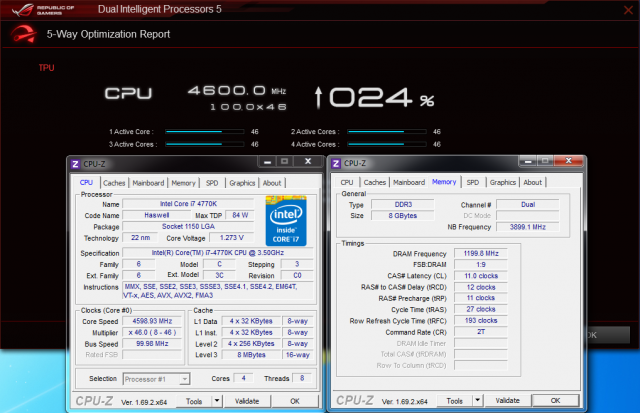Image resolution: width=640 pixels, height=413 pixels.
Task: Click the Row Refresh Cycle value 193 clocks
Action: point(481,320)
